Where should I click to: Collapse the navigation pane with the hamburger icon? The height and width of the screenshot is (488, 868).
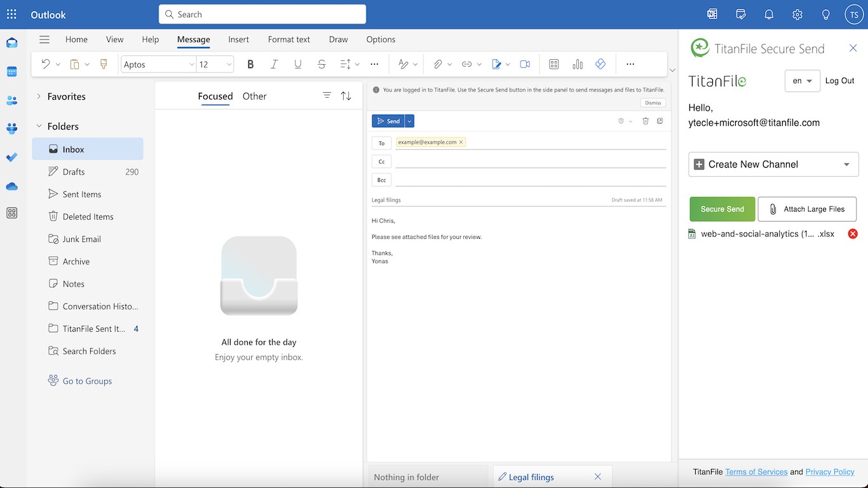point(44,39)
